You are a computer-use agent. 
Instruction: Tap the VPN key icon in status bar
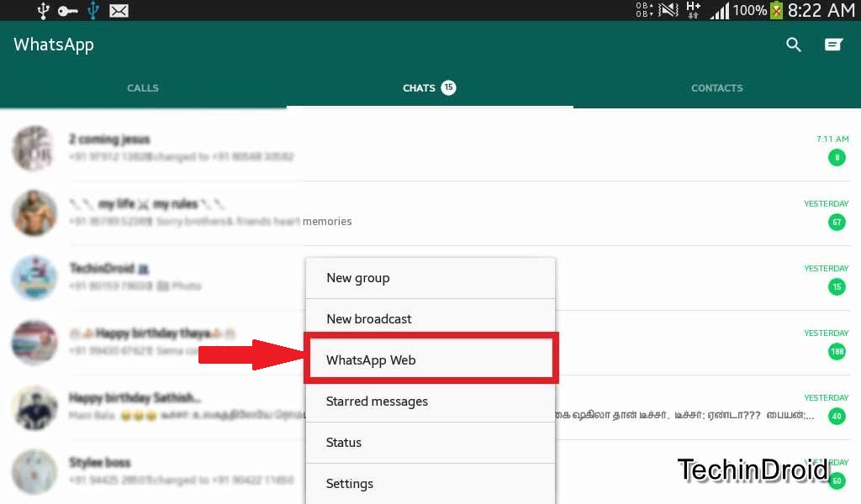[x=67, y=10]
